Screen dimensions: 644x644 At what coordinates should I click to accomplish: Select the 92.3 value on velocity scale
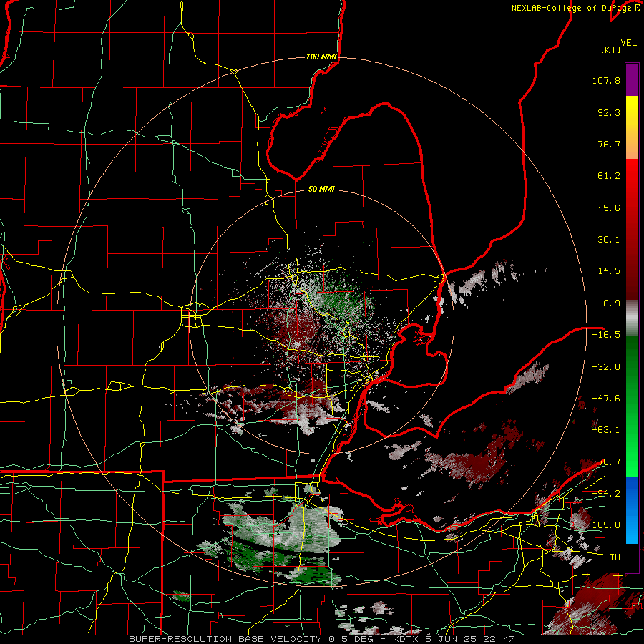click(x=609, y=112)
